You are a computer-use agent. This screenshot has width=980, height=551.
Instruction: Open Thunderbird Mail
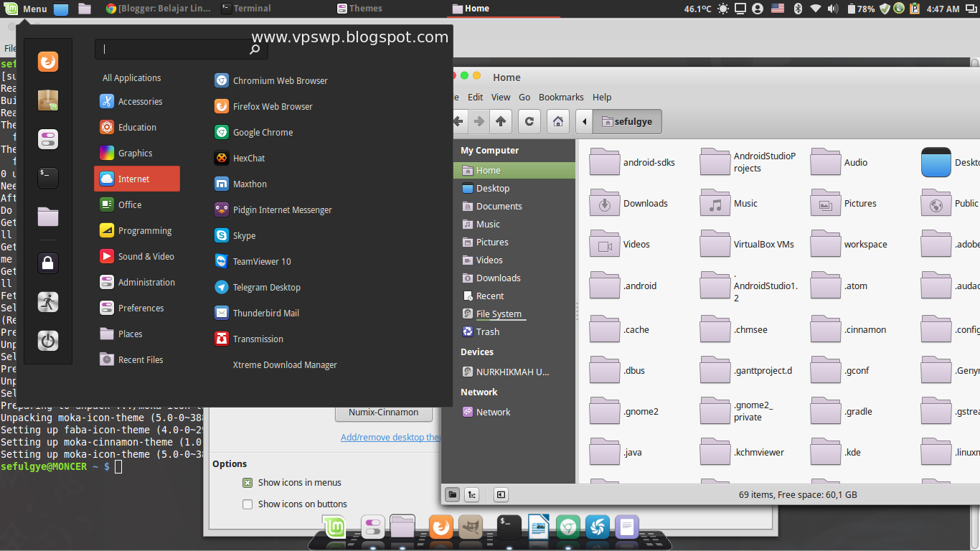(x=257, y=314)
